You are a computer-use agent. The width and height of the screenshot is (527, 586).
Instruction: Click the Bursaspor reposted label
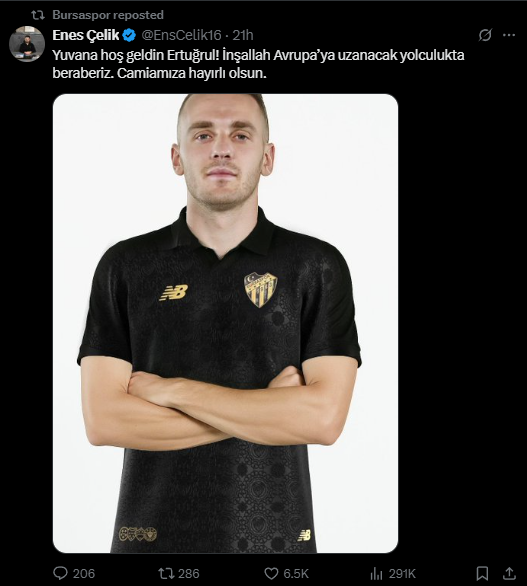[108, 15]
